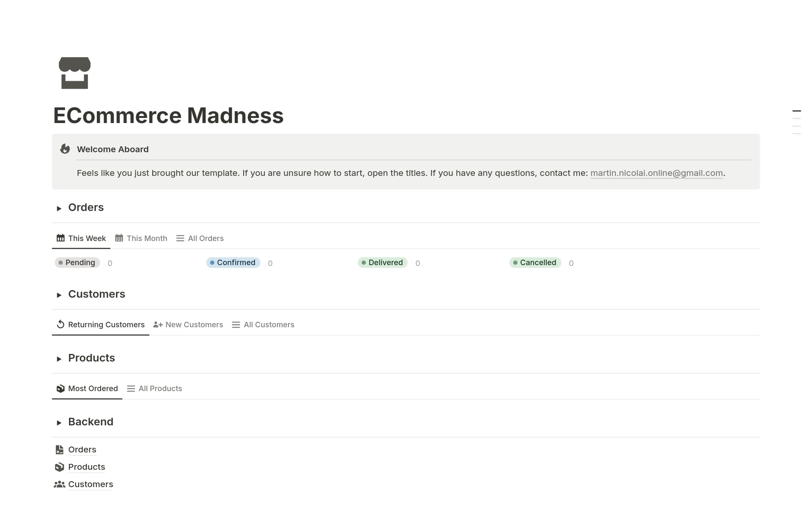
Task: Collapse the Backend section triangle
Action: pyautogui.click(x=59, y=422)
